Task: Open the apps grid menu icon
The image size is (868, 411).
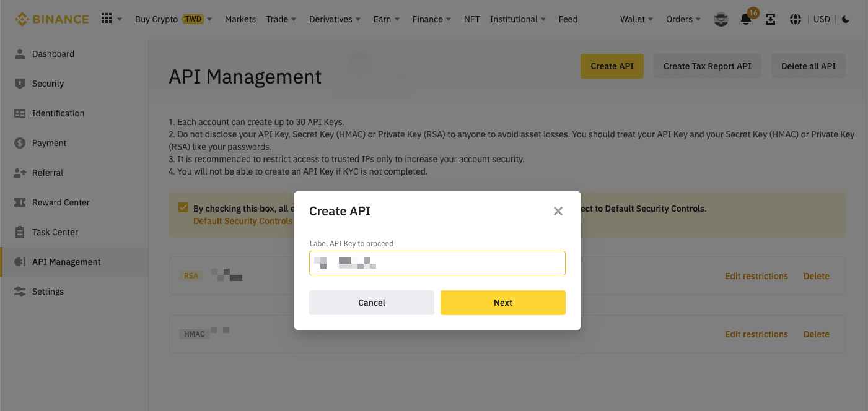Action: (x=107, y=19)
